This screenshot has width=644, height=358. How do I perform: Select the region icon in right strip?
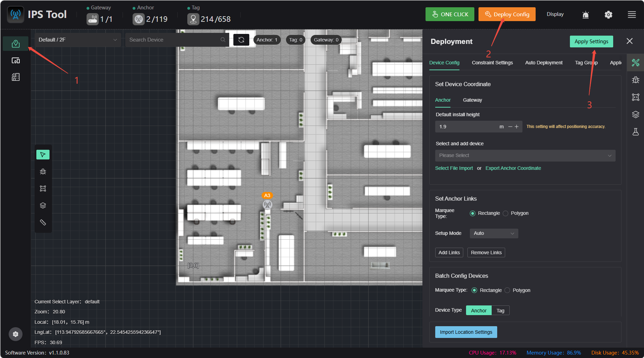coord(635,97)
